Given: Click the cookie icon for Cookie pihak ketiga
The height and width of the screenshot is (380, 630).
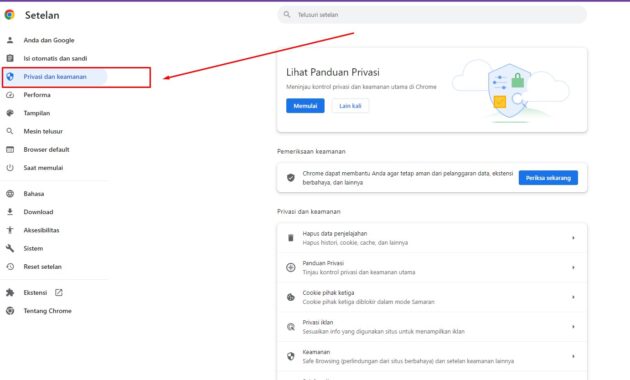Looking at the screenshot, I should click(x=290, y=297).
